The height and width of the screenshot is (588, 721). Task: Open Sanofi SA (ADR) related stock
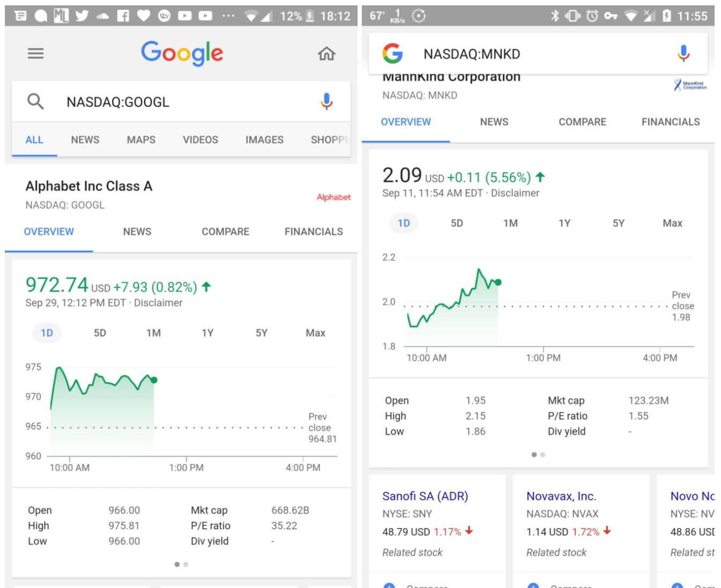(425, 496)
